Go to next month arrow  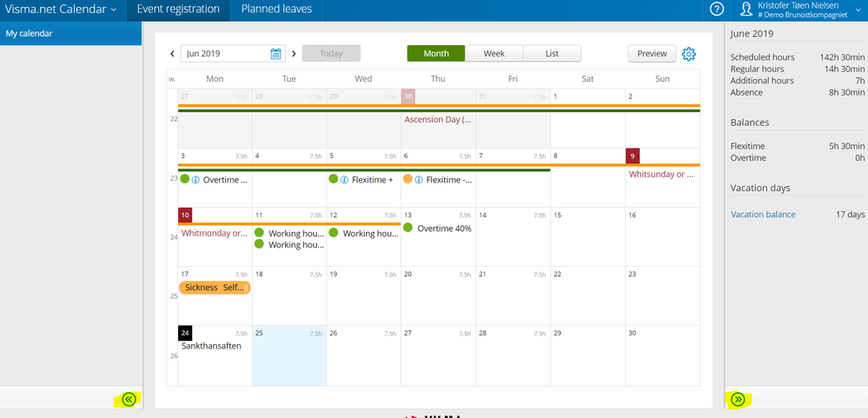point(294,54)
